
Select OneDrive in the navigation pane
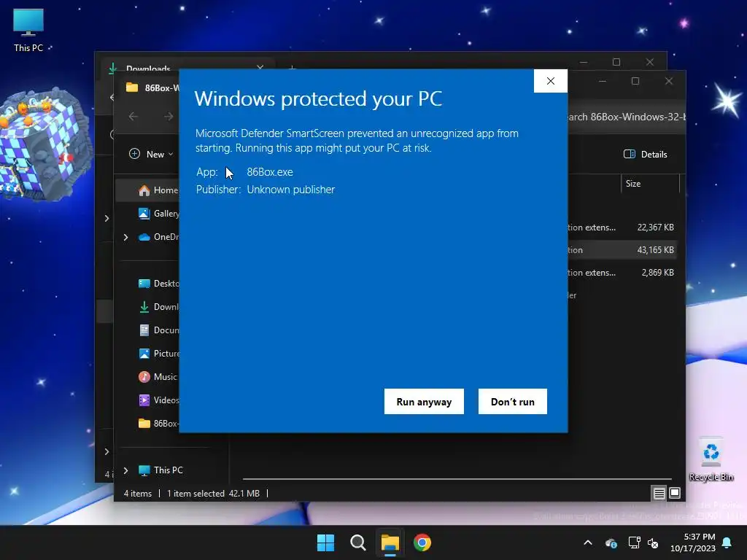click(158, 237)
